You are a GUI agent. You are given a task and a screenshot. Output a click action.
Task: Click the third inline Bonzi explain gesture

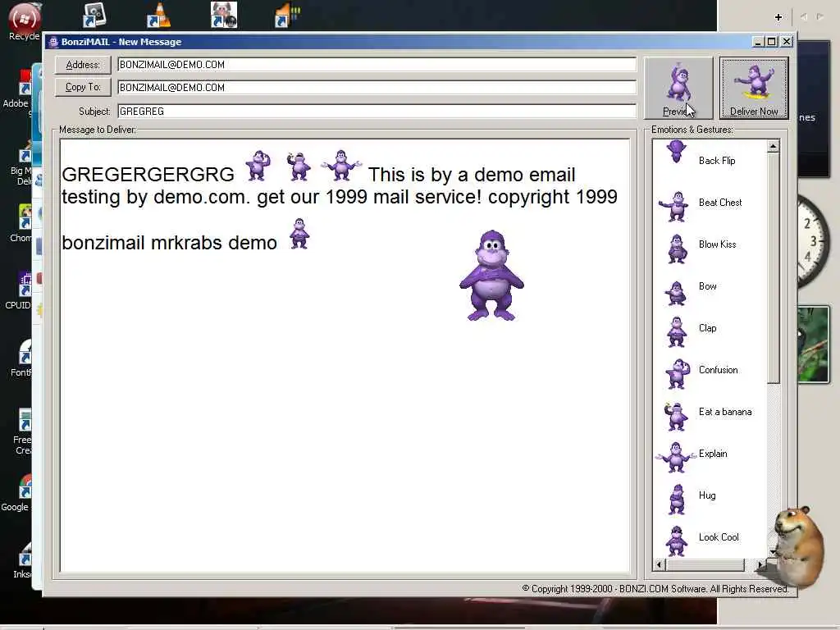coord(341,166)
